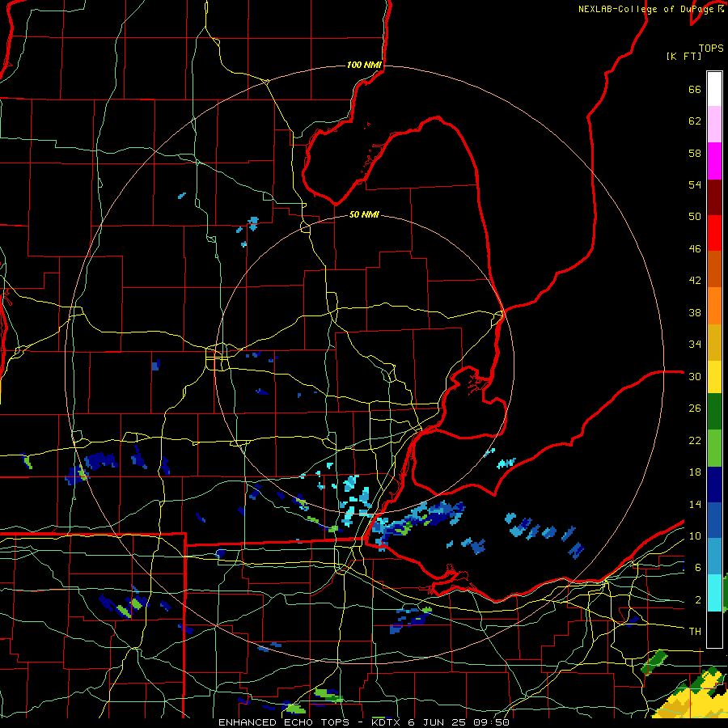Click the 09:50 timestamp
The image size is (728, 728).
pyautogui.click(x=491, y=722)
